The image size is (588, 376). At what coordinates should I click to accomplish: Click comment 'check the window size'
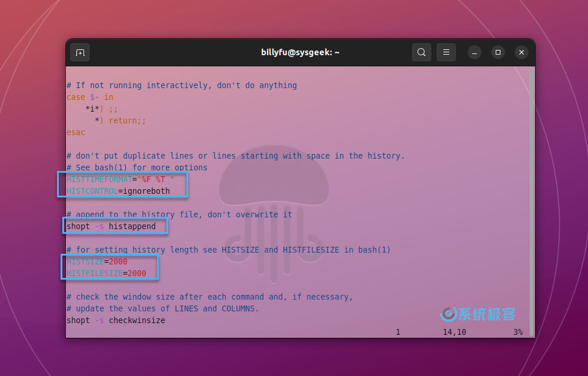(x=210, y=297)
